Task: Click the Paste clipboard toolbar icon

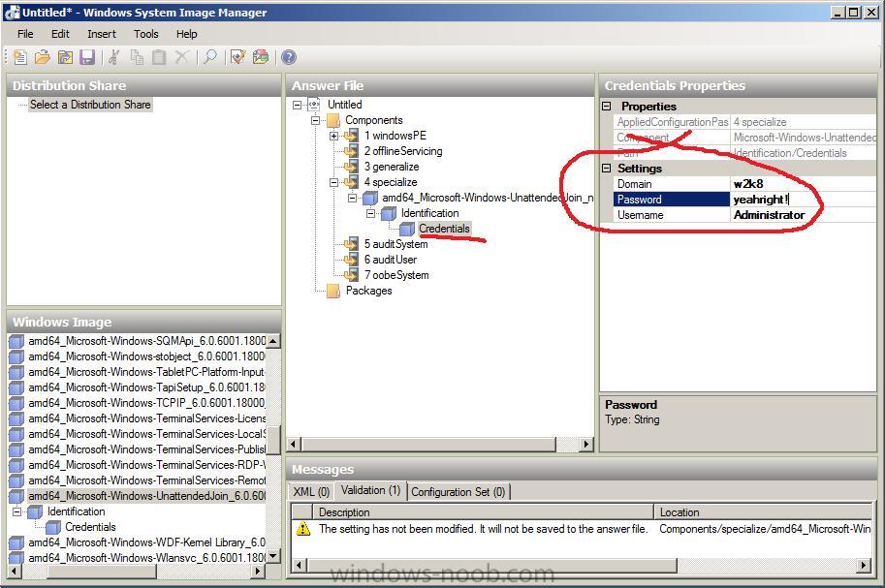Action: (159, 57)
